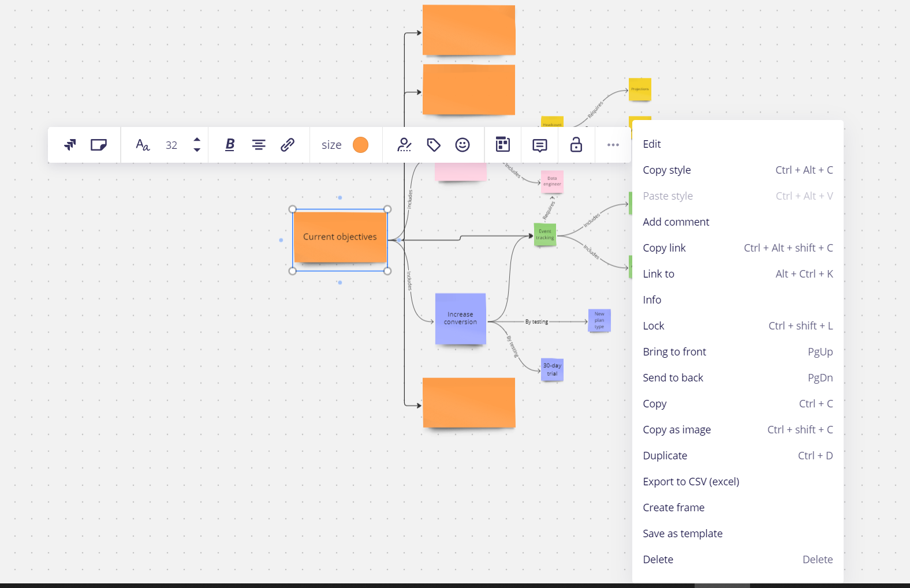Image resolution: width=910 pixels, height=588 pixels.
Task: Click the add tag icon
Action: pyautogui.click(x=434, y=145)
